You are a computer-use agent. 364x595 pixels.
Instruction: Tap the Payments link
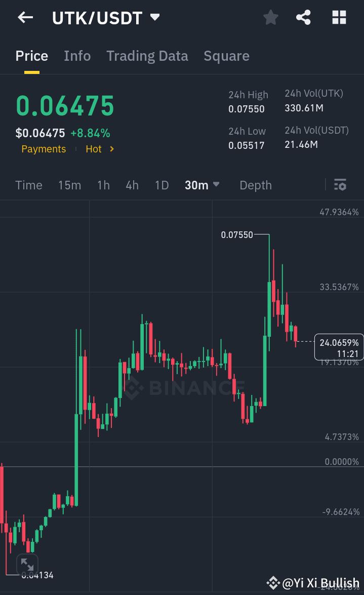coord(43,149)
